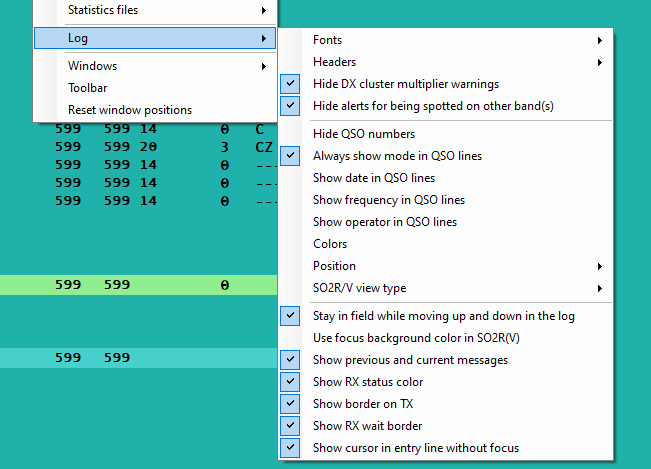Screen dimensions: 651x469
Task: Toggle Stay in field while moving in log
Action: click(446, 316)
